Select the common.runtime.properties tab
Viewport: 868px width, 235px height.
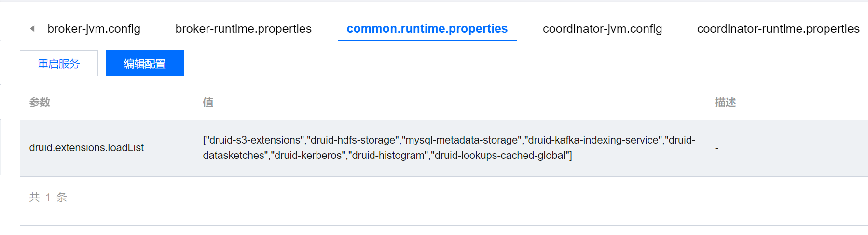pyautogui.click(x=427, y=29)
